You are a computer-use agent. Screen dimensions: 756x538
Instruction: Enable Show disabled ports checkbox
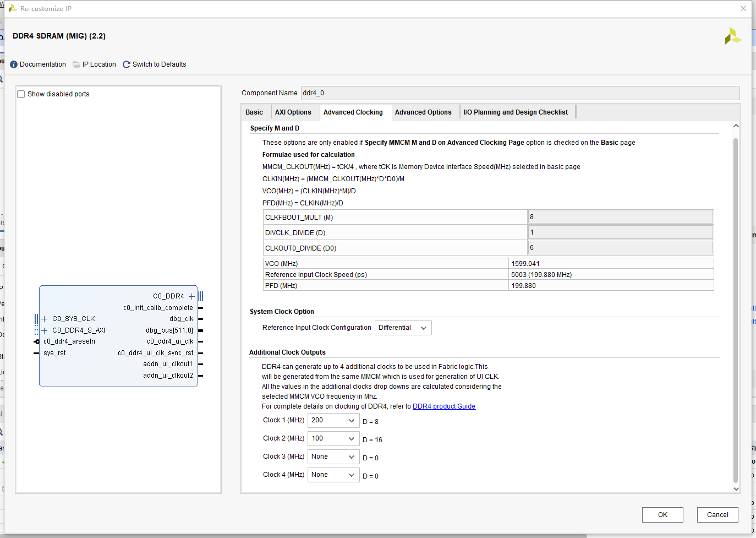pyautogui.click(x=21, y=94)
